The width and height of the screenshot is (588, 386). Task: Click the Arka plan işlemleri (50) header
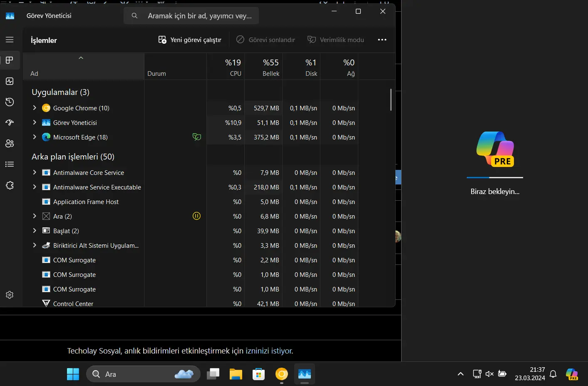73,157
